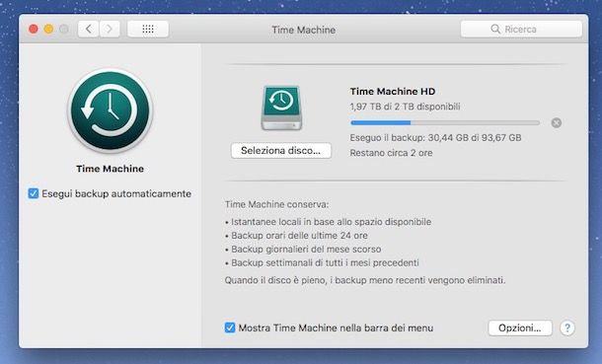Click the Time Machine window title
Viewport: 602px width, 364px height.
[303, 30]
